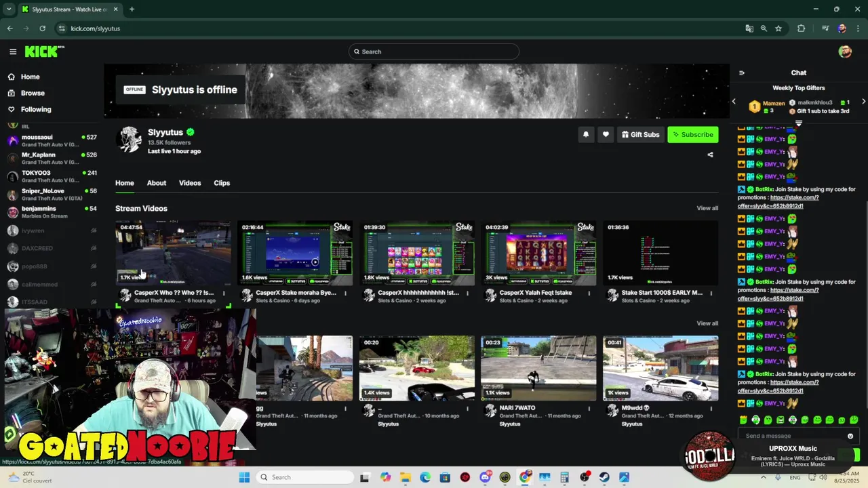Open the M9wdd clip thumbnail
The height and width of the screenshot is (488, 868).
(661, 368)
